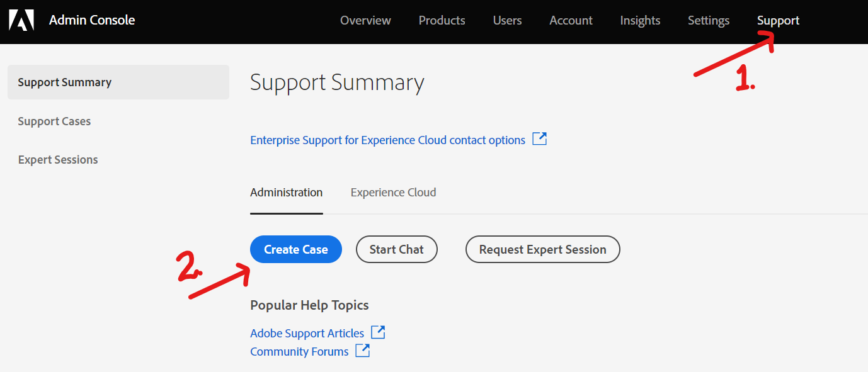Select the Administration tab
This screenshot has height=372, width=868.
coord(287,192)
